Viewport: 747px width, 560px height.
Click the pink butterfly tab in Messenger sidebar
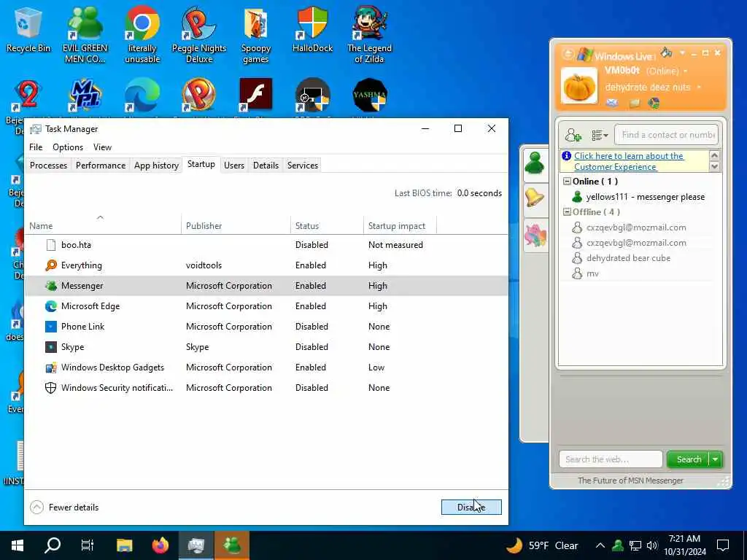535,236
